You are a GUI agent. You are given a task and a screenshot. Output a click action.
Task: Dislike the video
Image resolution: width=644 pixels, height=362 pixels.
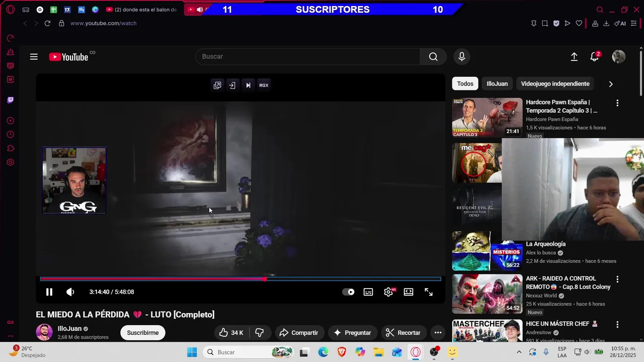tap(260, 333)
